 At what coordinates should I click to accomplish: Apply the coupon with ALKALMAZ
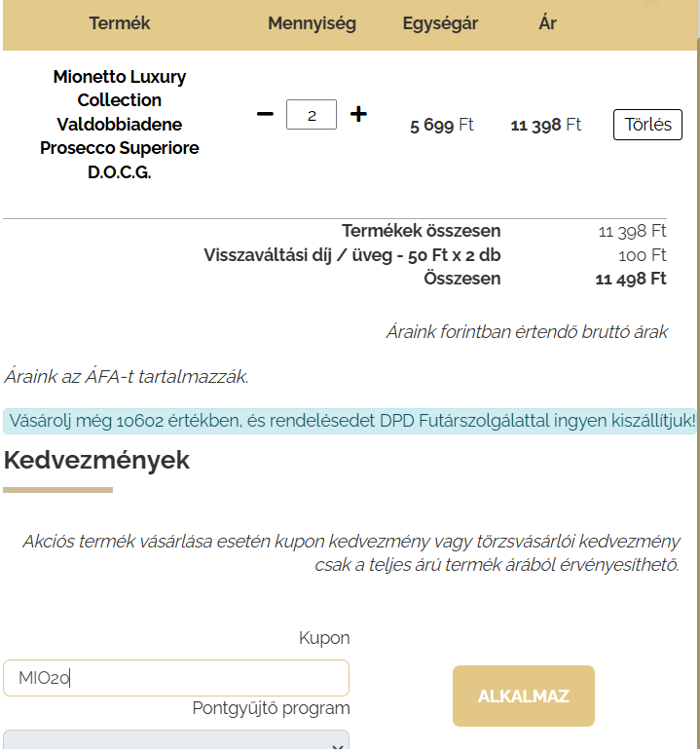point(523,697)
